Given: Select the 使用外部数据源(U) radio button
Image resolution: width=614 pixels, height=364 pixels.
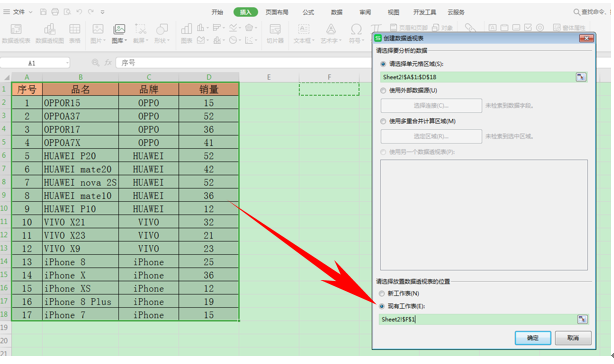Looking at the screenshot, I should (383, 90).
